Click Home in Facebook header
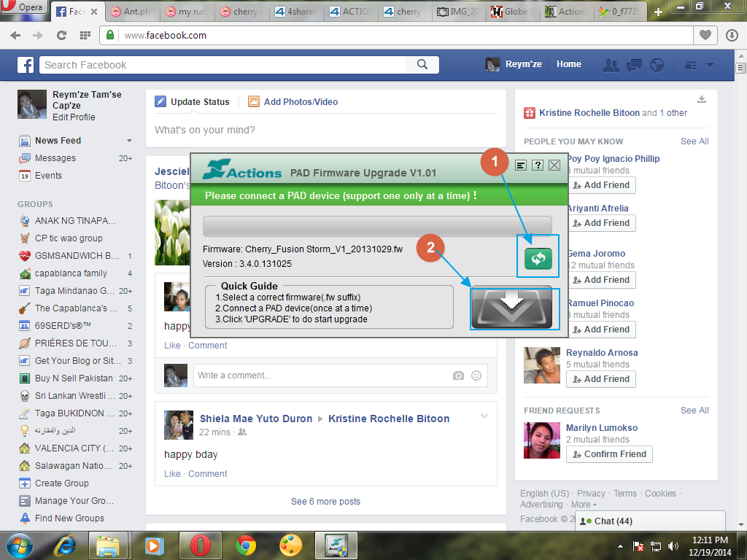Viewport: 747px width, 560px height. coord(569,64)
